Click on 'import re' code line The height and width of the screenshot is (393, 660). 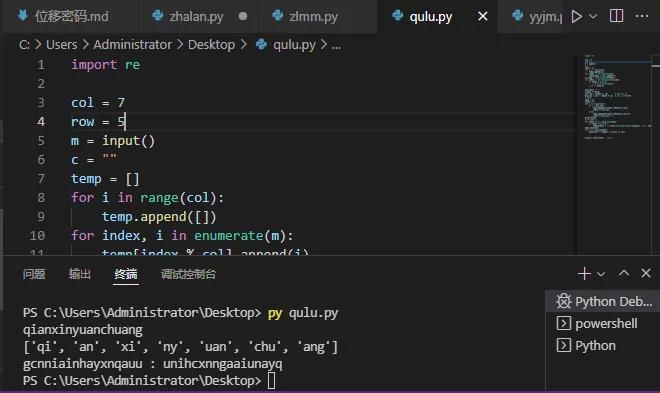tap(105, 65)
